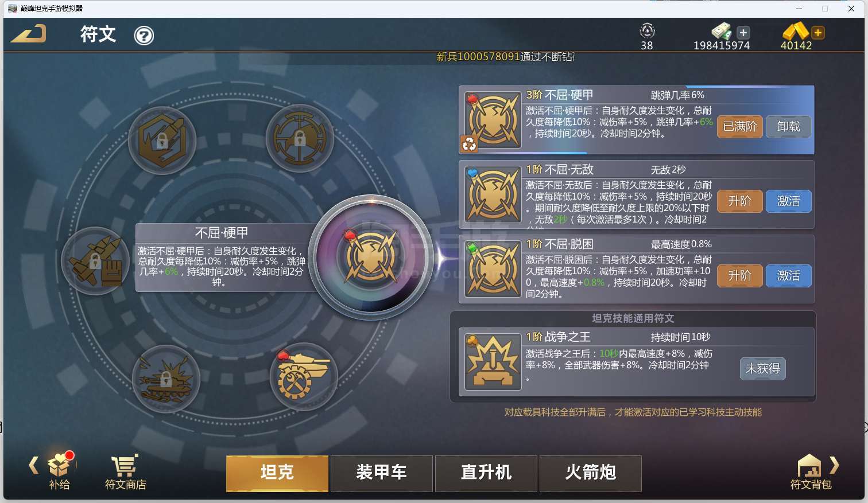Click the 未获得 button for 战争之王
The height and width of the screenshot is (503, 868).
point(763,369)
